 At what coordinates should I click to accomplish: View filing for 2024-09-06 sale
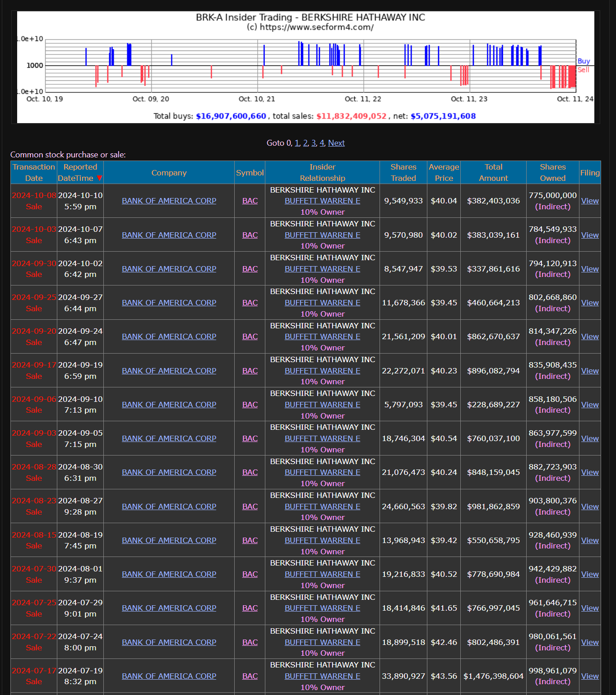click(x=590, y=405)
